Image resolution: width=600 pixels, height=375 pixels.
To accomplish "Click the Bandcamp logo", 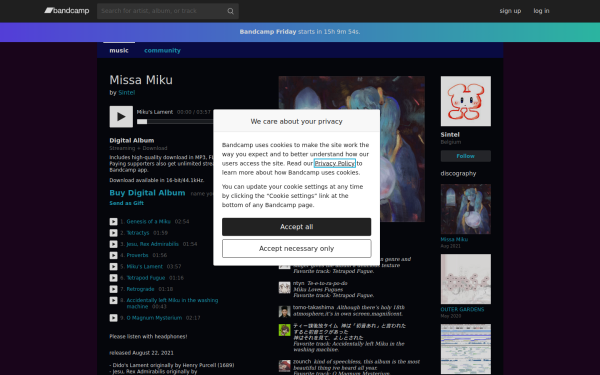I will click(67, 11).
